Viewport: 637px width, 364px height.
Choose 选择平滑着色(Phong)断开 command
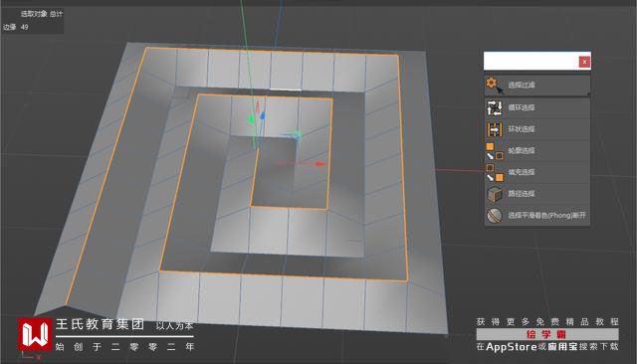(536, 216)
